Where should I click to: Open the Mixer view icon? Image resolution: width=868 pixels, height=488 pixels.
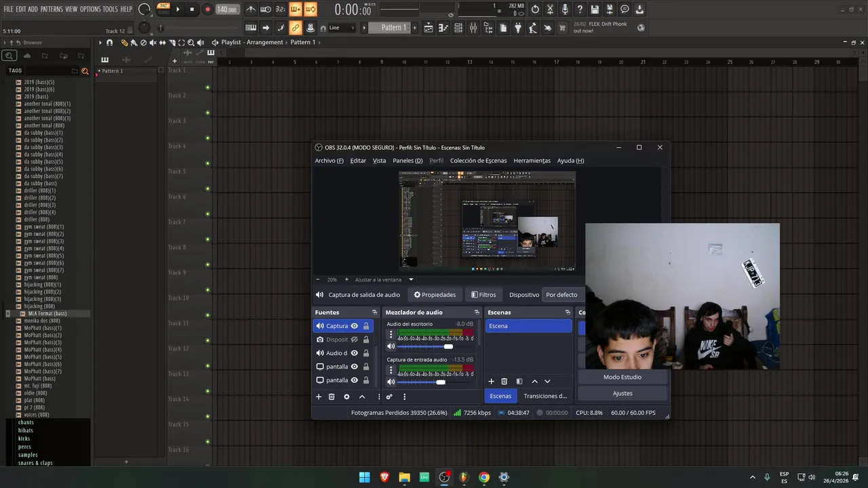[473, 28]
